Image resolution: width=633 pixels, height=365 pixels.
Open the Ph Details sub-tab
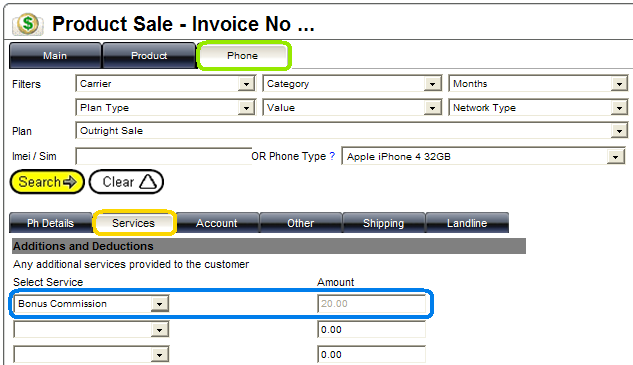[x=50, y=223]
